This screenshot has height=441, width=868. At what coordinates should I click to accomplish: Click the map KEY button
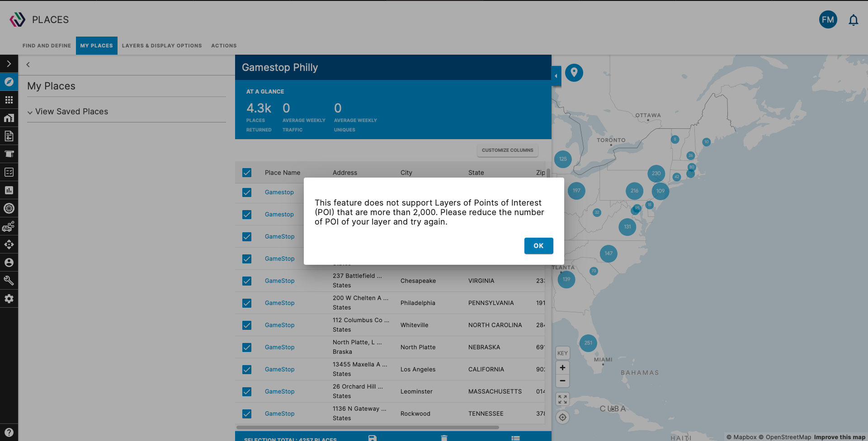tap(562, 353)
